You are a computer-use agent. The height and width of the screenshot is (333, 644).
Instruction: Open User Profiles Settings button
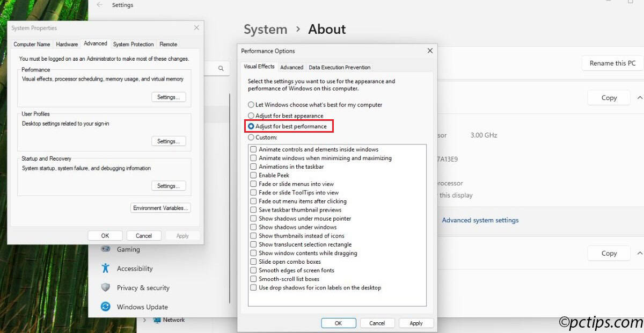pos(169,141)
